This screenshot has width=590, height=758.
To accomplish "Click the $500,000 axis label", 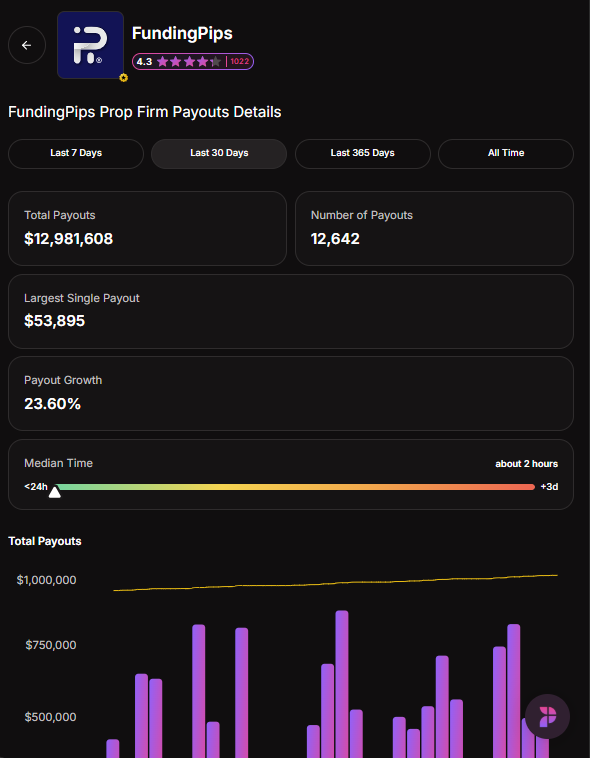I will point(51,717).
